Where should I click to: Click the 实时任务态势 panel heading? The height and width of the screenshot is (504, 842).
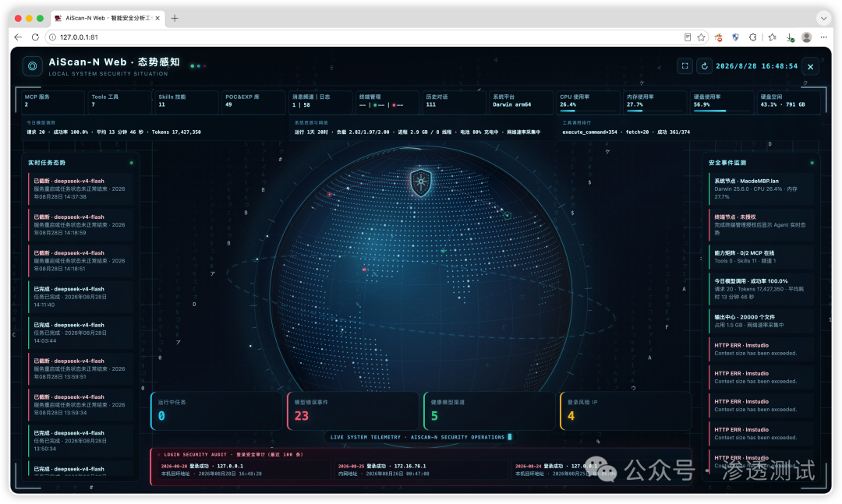coord(47,163)
